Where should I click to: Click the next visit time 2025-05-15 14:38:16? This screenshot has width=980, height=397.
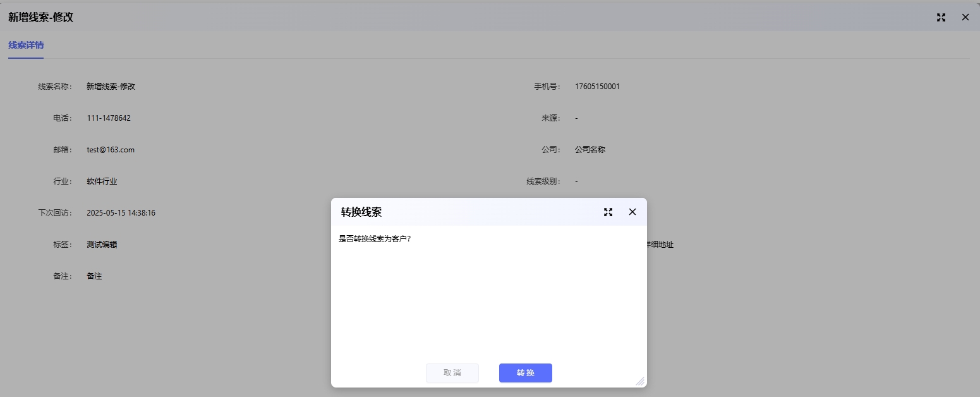(121, 213)
